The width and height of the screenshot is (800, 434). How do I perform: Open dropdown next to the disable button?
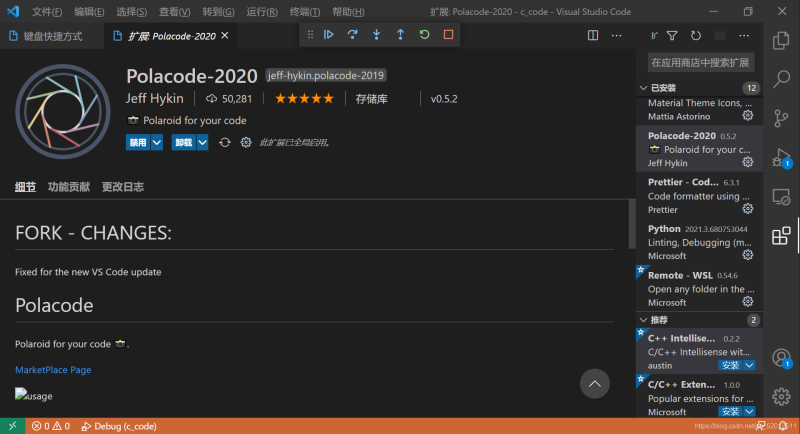pyautogui.click(x=157, y=142)
